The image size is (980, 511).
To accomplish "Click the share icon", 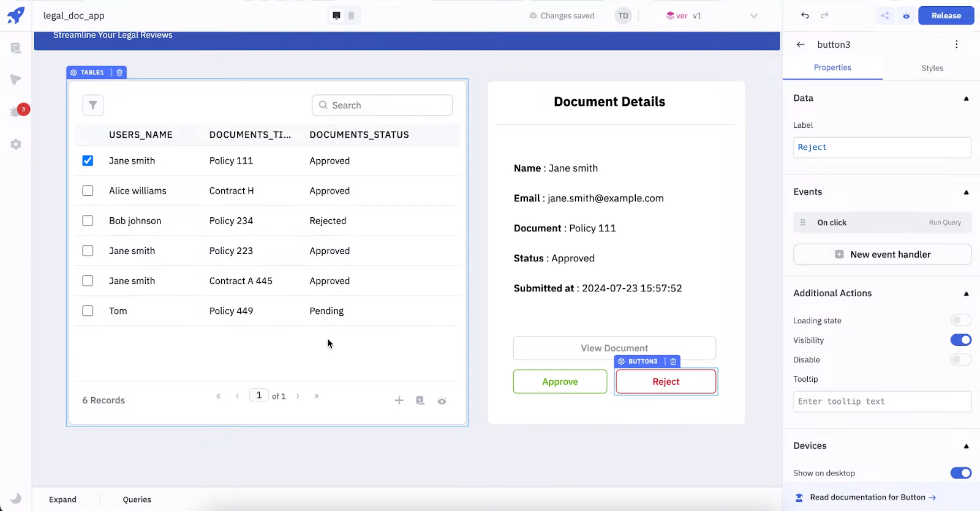I will pos(885,16).
